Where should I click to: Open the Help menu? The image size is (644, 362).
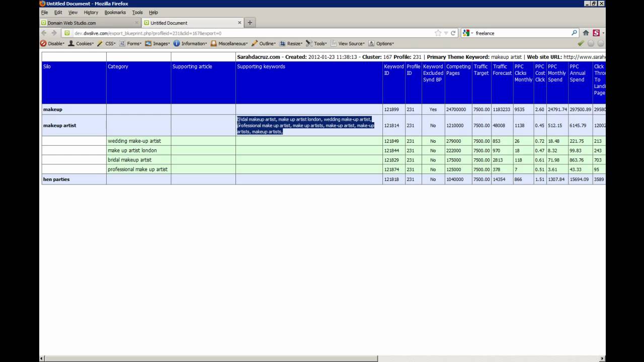[x=153, y=13]
